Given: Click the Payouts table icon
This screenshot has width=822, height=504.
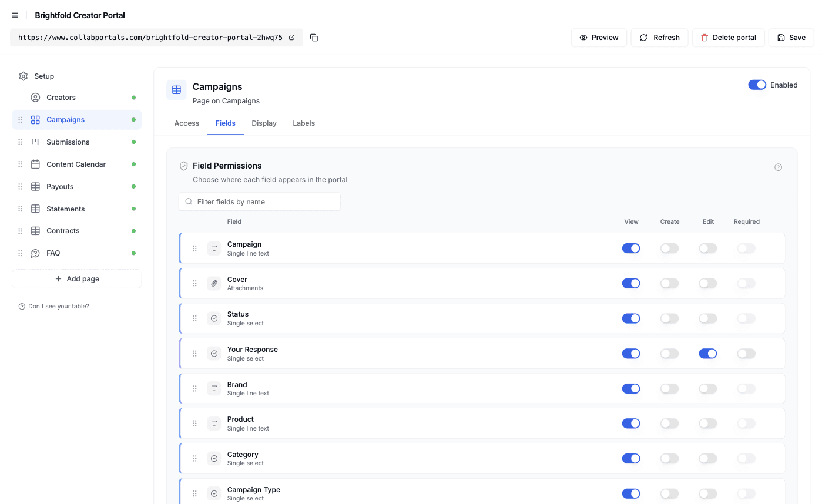Looking at the screenshot, I should (35, 187).
